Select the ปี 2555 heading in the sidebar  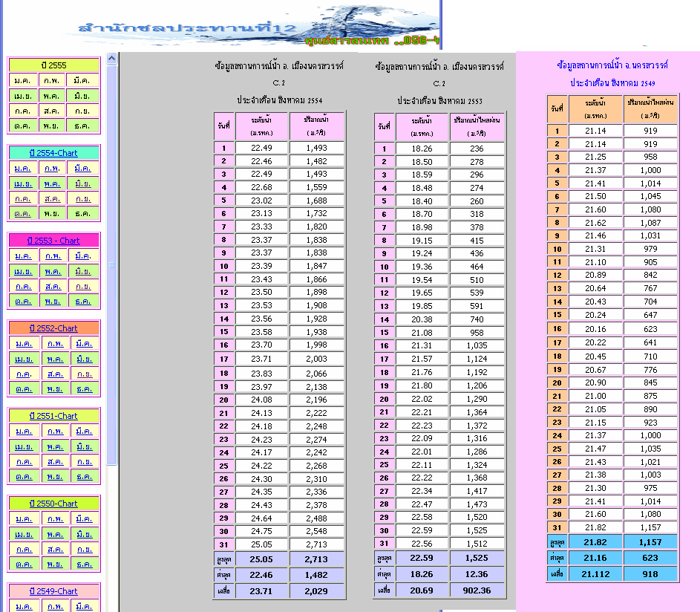[53, 65]
